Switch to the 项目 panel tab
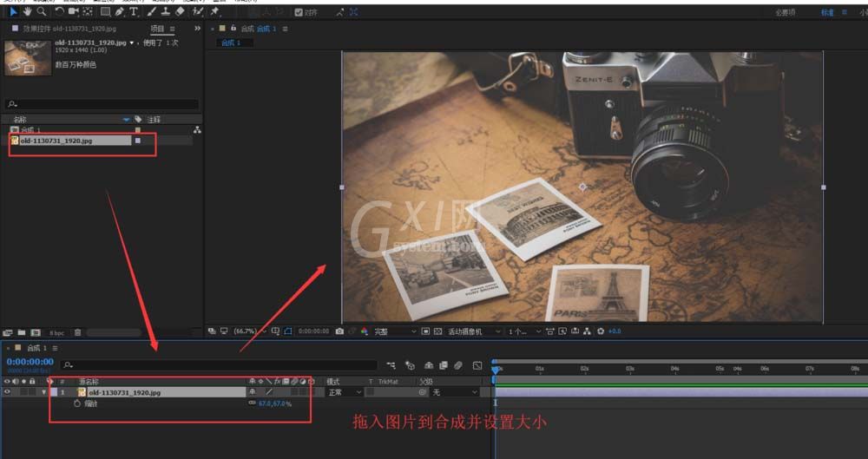 coord(157,29)
